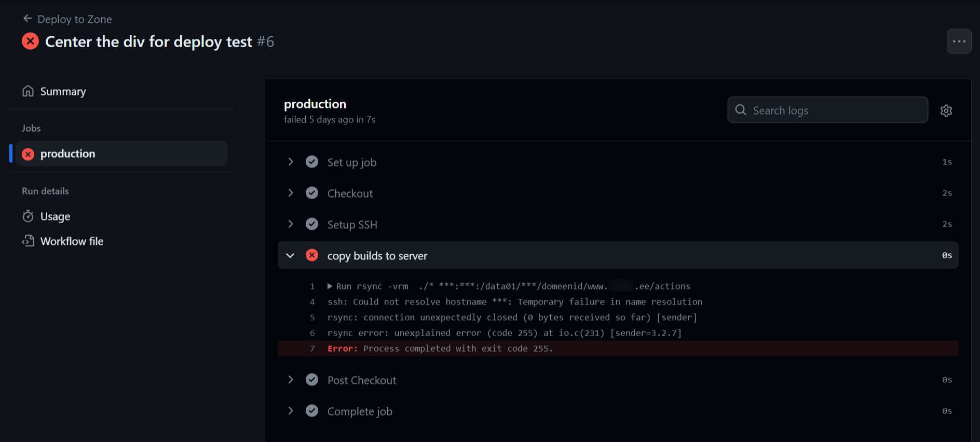Screen dimensions: 980x442
Task: Click the back arrow to Deploy to Zone
Action: [x=28, y=19]
